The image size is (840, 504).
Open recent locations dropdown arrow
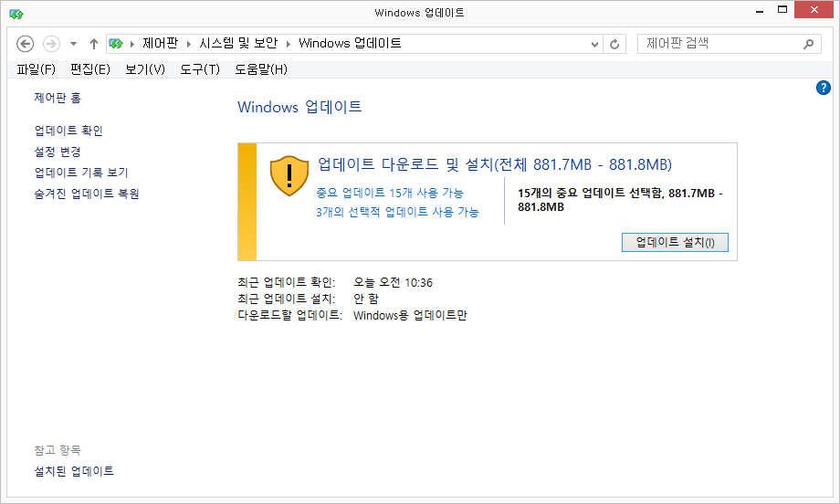[73, 44]
